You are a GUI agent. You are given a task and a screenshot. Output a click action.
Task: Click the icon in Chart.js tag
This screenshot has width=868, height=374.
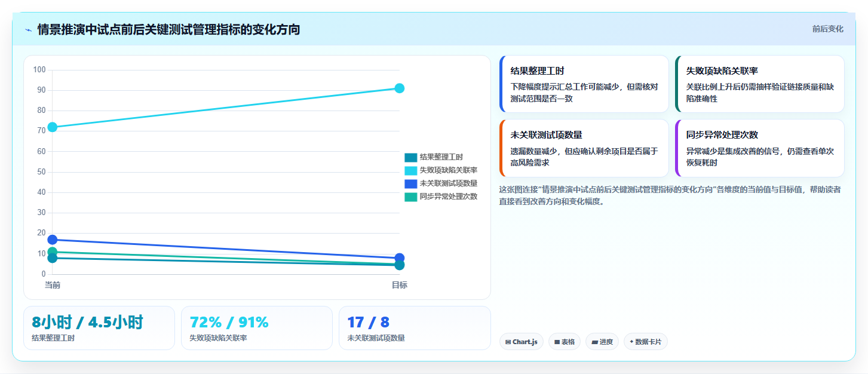coord(508,342)
